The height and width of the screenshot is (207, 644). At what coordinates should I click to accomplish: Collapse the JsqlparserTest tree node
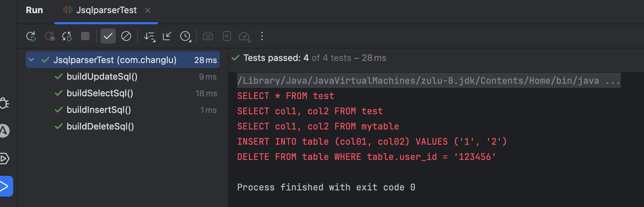point(31,60)
